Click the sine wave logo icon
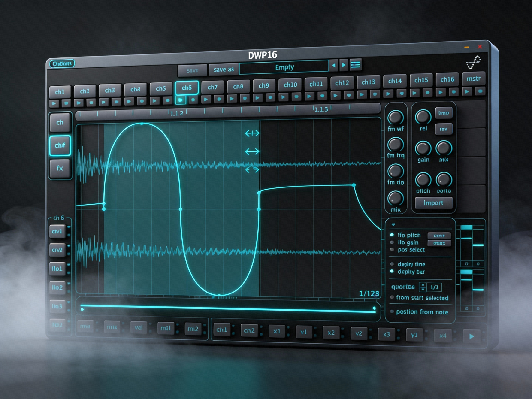 pyautogui.click(x=473, y=63)
